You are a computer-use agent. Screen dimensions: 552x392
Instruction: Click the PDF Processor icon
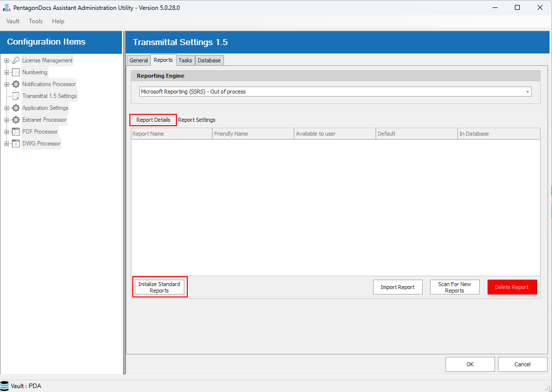click(16, 132)
